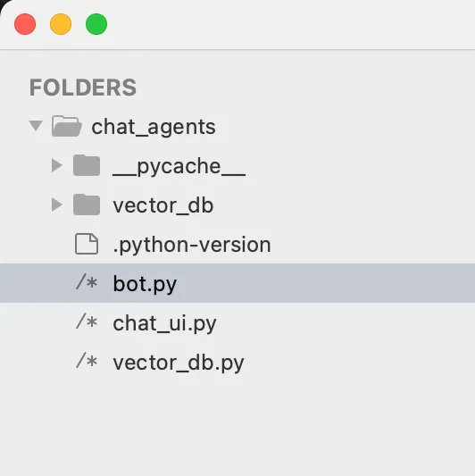Image resolution: width=475 pixels, height=476 pixels.
Task: Click the open folder icon beside chat_agents
Action: [x=67, y=126]
